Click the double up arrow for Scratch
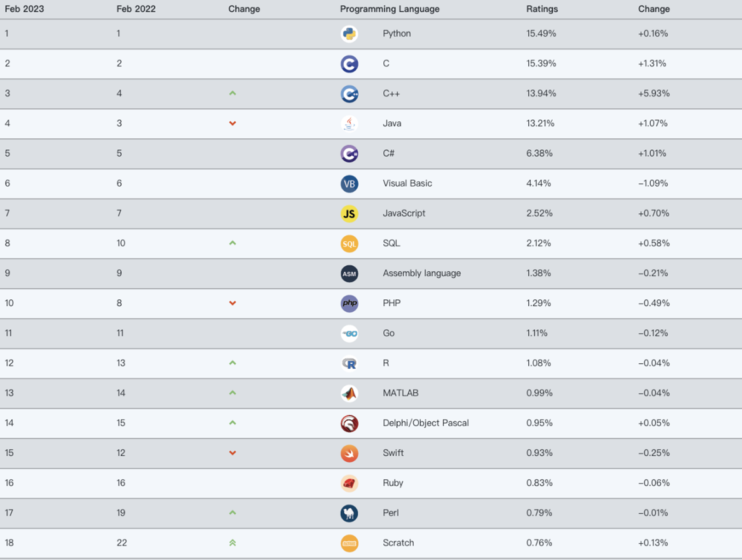The height and width of the screenshot is (560, 742). pyautogui.click(x=233, y=543)
